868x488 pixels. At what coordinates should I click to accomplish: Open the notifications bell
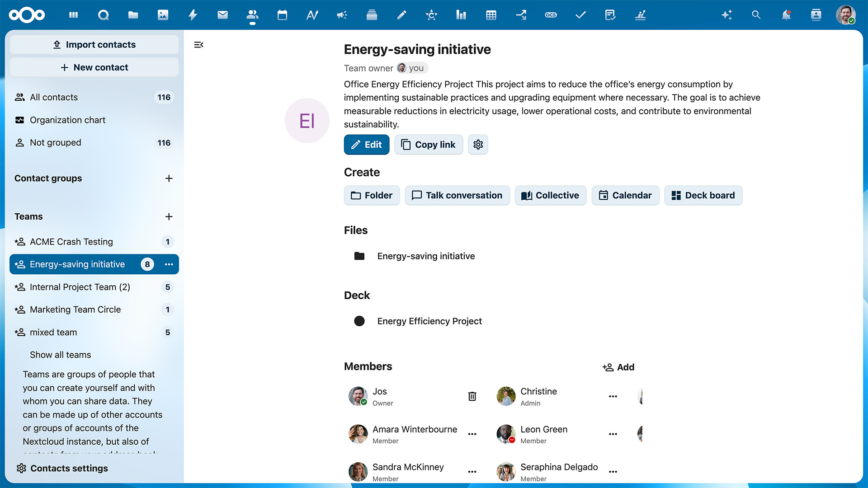786,15
